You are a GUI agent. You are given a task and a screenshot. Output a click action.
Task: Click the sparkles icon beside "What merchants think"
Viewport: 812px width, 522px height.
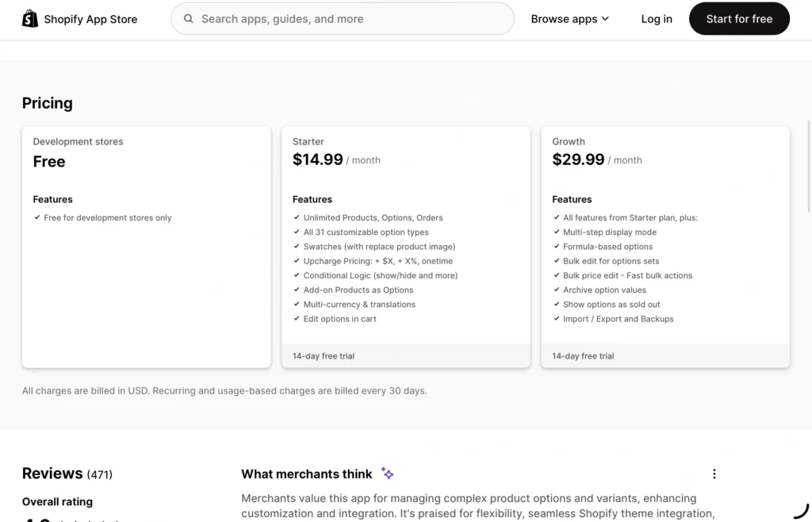click(387, 473)
